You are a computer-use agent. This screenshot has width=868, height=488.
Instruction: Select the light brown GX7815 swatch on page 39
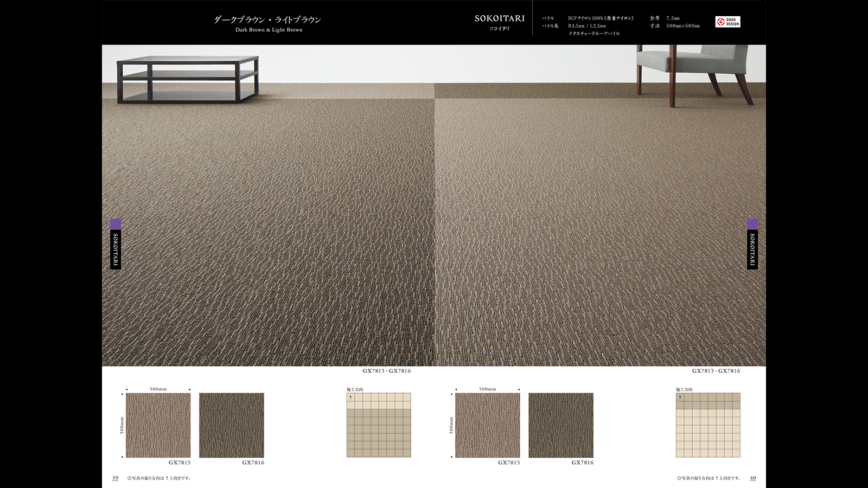[158, 425]
